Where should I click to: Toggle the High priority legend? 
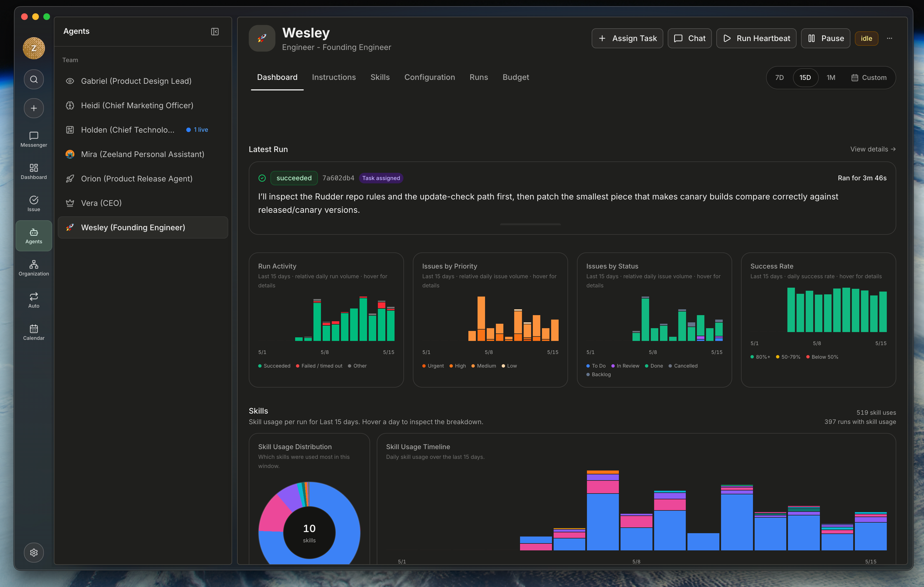pos(457,366)
